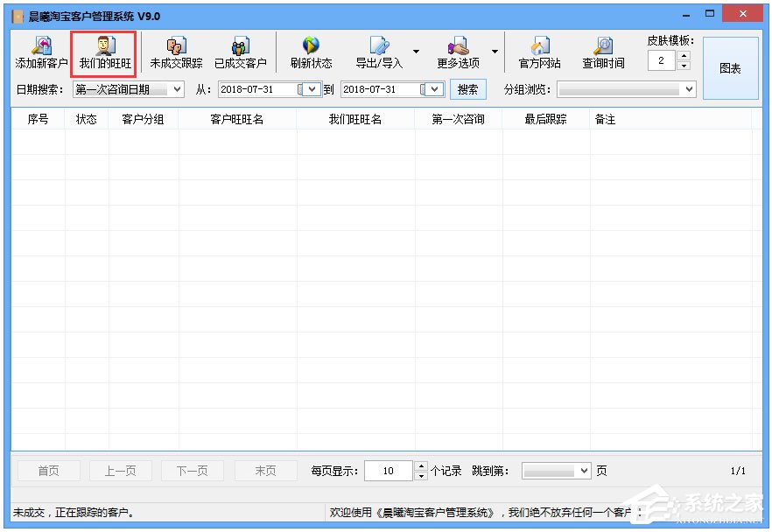Click the 皮肤模板 value field
The height and width of the screenshot is (532, 772).
[663, 60]
